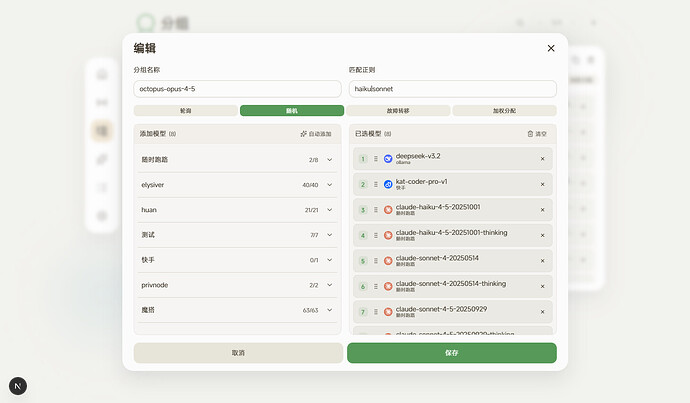
Task: Click the blue kat-coder-pro-v1 model logo
Action: point(388,184)
